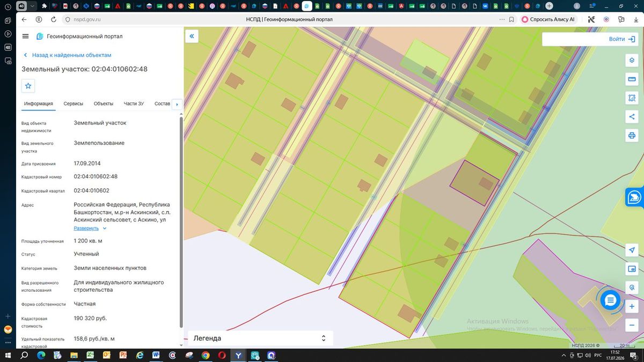Screen dimensions: 644x362
Task: Switch to the 'Части ЗУ' tab
Action: pyautogui.click(x=134, y=104)
